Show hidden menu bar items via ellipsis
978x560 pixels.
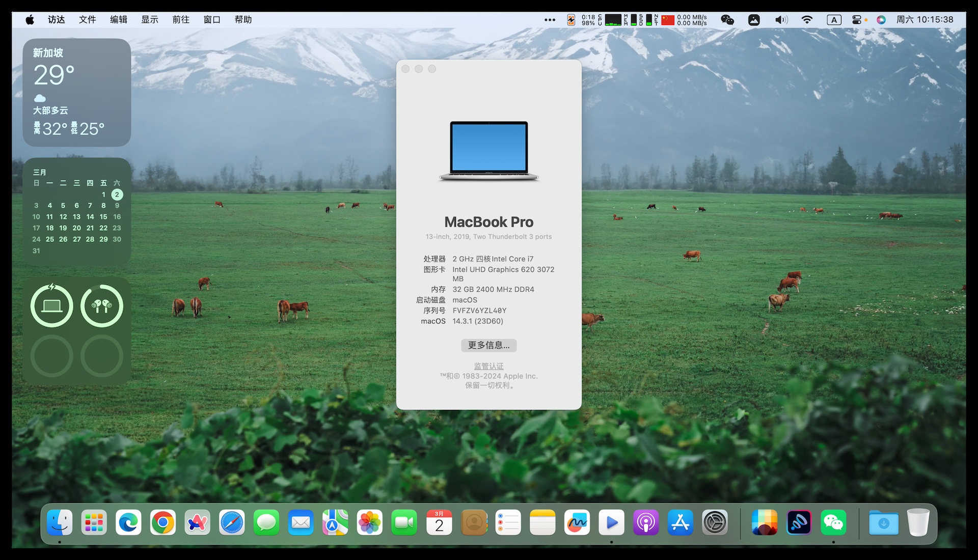(x=550, y=20)
